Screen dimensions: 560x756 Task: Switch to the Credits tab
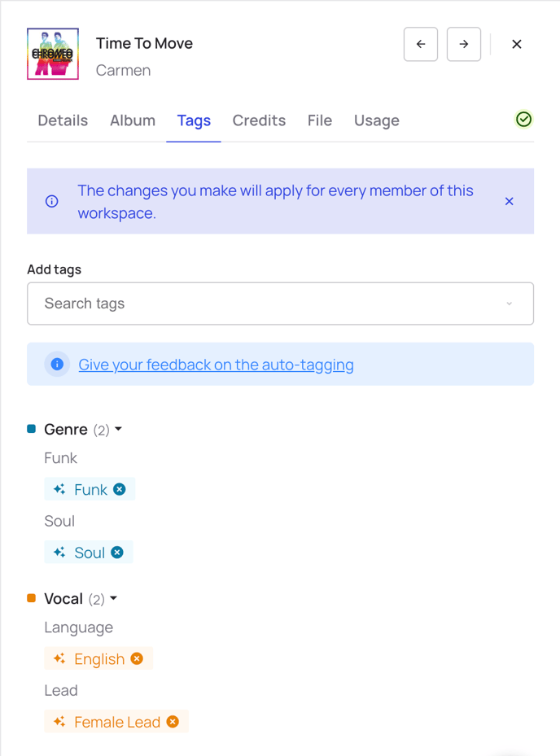pos(259,120)
